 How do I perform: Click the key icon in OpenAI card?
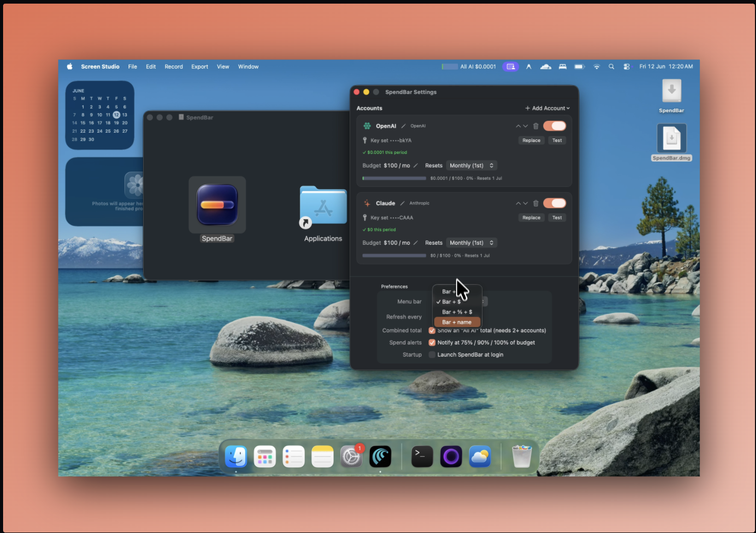click(365, 140)
